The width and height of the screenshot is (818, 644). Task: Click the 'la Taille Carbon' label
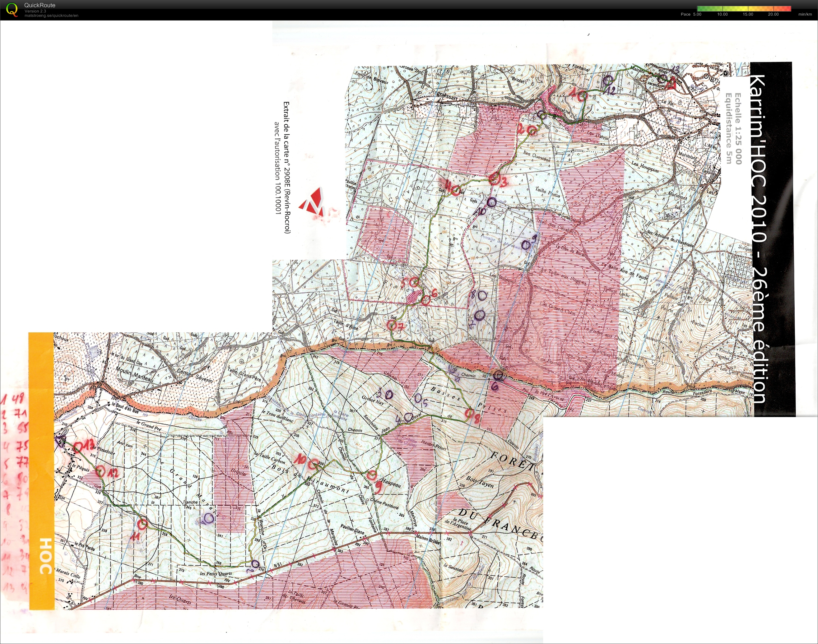tap(269, 457)
